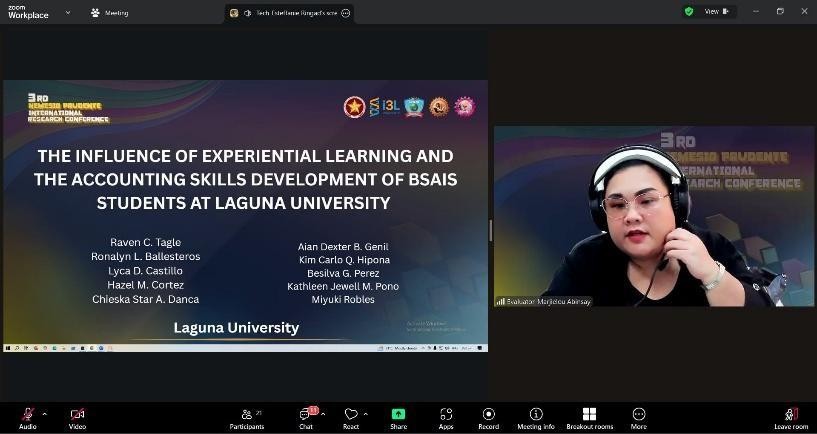Open the More options menu

tap(639, 418)
